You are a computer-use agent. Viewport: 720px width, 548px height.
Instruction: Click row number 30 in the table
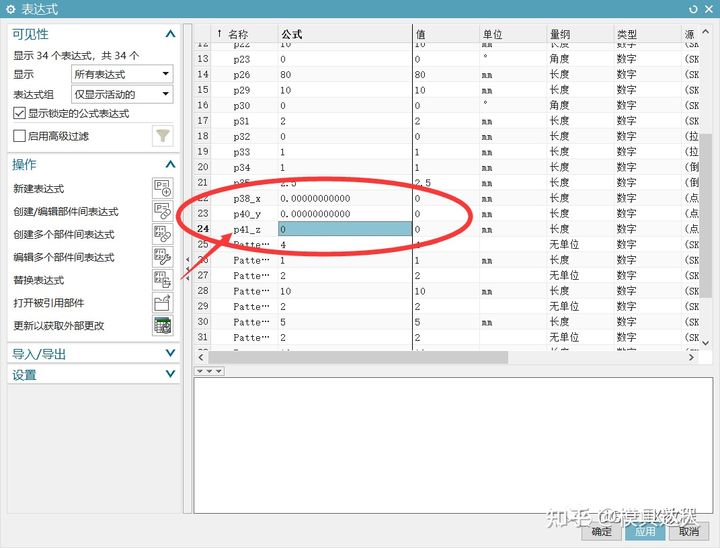pos(202,322)
